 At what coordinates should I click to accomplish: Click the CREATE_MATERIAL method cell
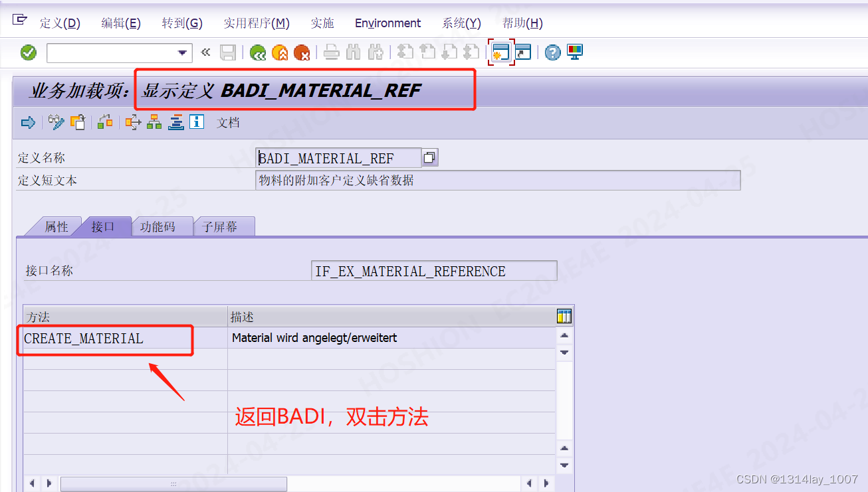pyautogui.click(x=126, y=338)
